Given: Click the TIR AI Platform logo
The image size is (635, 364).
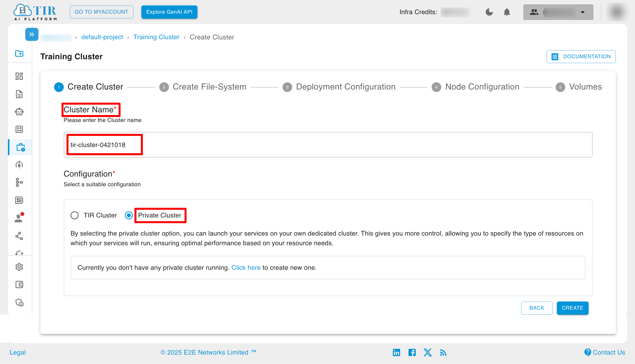Looking at the screenshot, I should pyautogui.click(x=35, y=12).
